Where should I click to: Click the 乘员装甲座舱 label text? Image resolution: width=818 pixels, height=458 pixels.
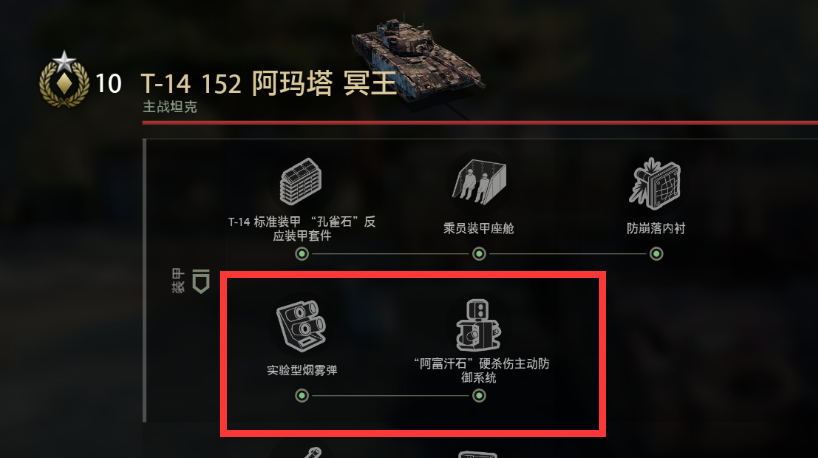(x=479, y=228)
